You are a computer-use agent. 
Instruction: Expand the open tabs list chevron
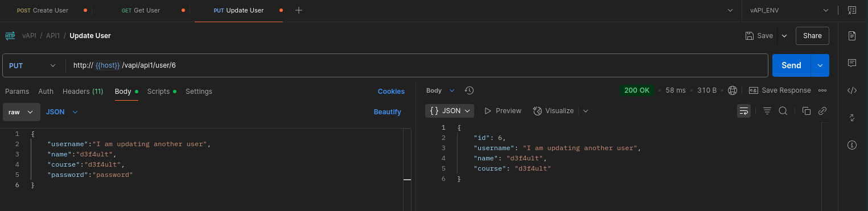coord(730,10)
